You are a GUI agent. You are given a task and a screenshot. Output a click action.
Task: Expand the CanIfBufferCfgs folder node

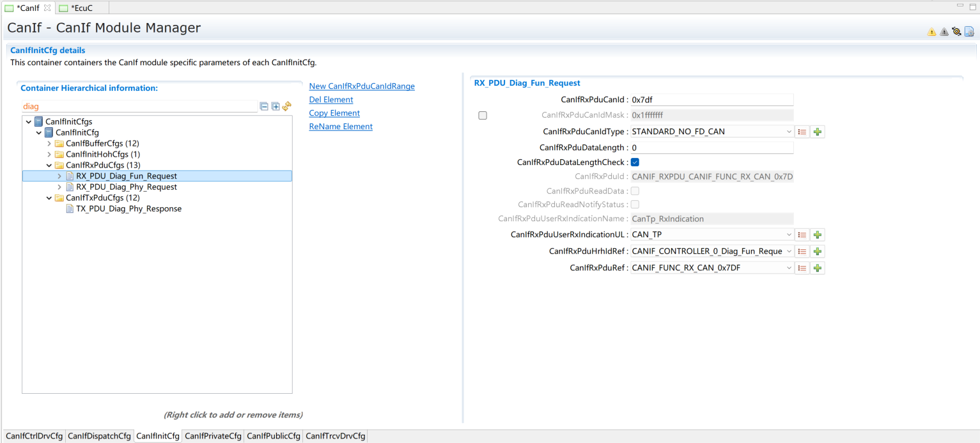point(49,144)
